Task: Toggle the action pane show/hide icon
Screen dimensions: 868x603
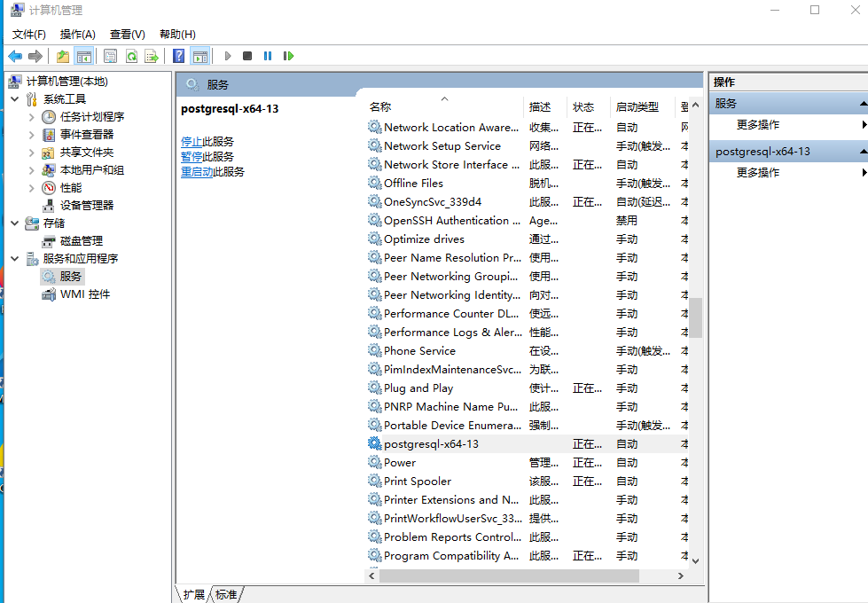Action: 199,55
